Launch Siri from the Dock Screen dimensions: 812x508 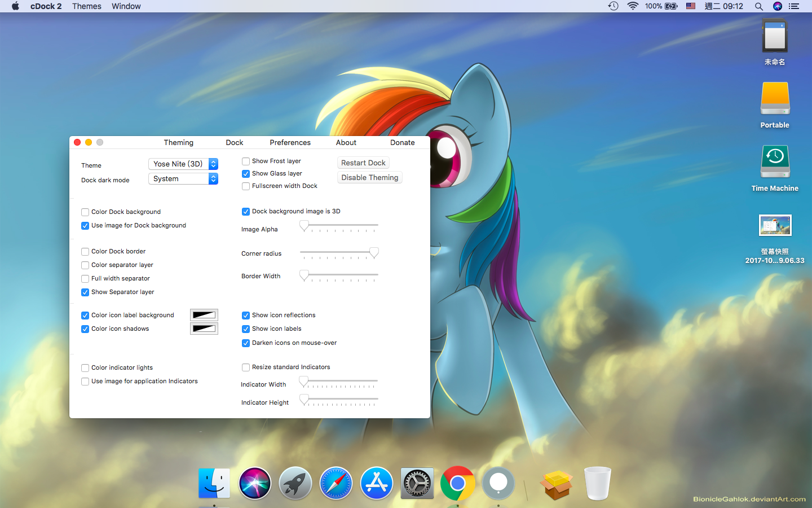255,483
